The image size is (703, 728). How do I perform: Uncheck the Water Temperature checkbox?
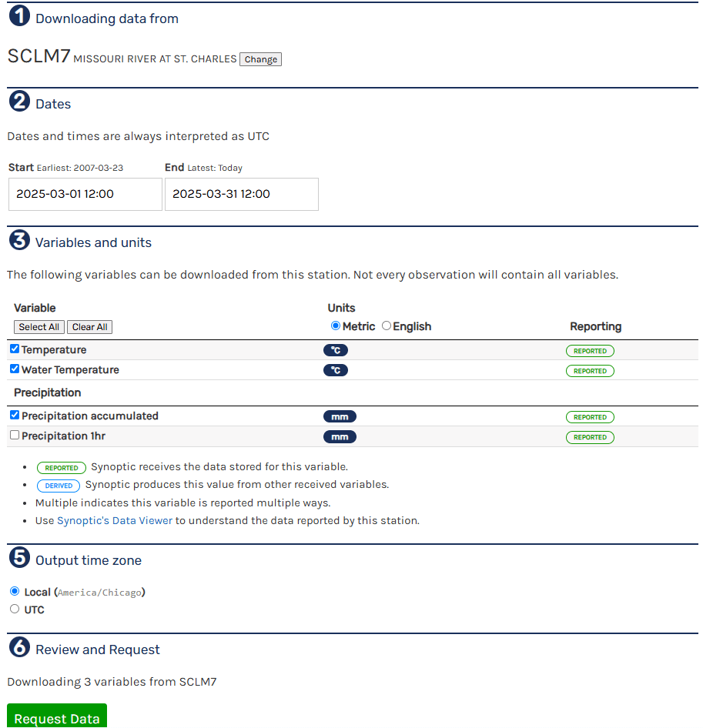click(15, 369)
